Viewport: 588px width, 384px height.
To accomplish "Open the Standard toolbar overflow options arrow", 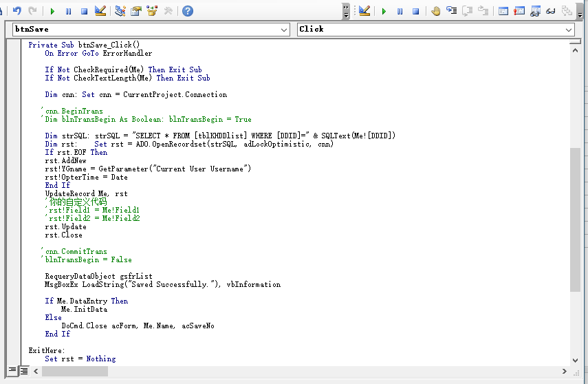I will pos(346,11).
